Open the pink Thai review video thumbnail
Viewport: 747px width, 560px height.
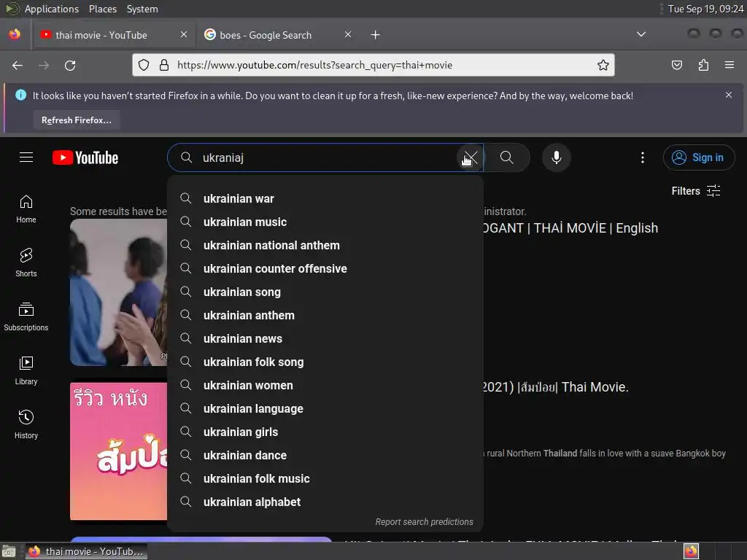119,451
